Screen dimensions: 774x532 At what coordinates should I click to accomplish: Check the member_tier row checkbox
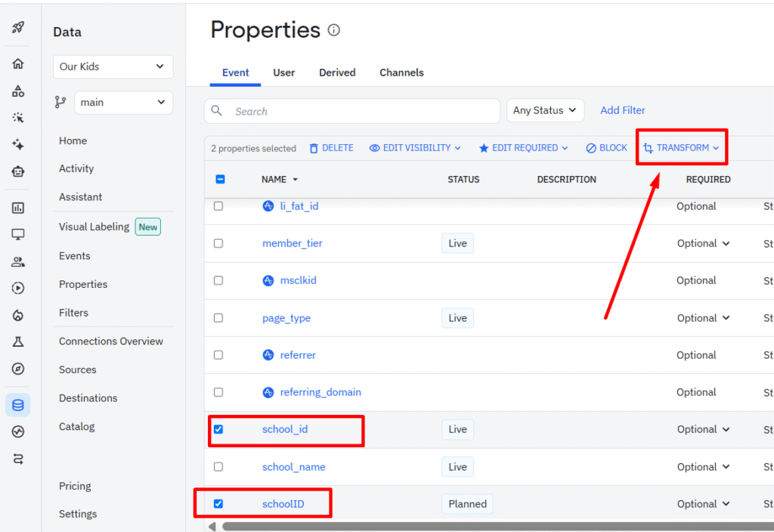[218, 243]
